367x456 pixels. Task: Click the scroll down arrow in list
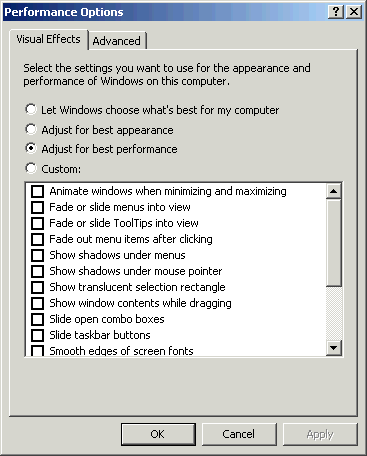pos(333,348)
